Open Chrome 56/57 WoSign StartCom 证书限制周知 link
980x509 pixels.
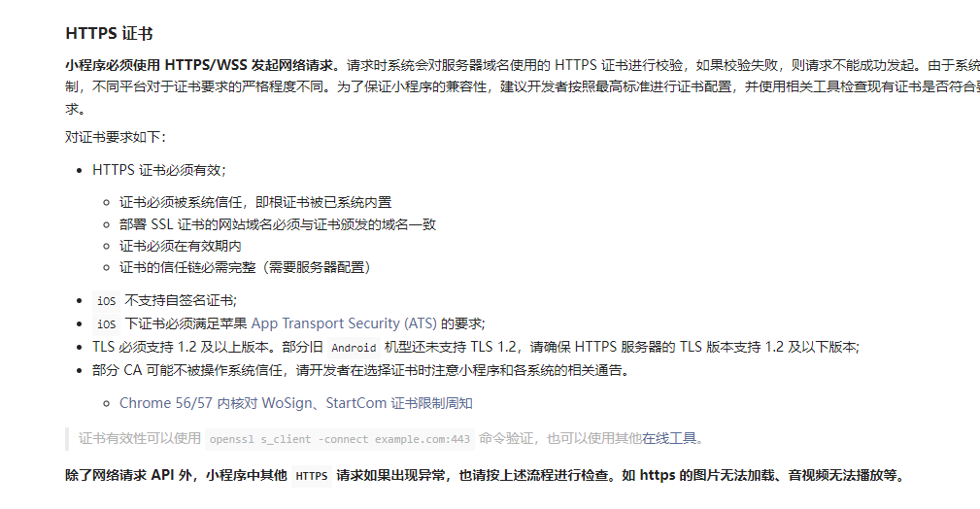[295, 403]
